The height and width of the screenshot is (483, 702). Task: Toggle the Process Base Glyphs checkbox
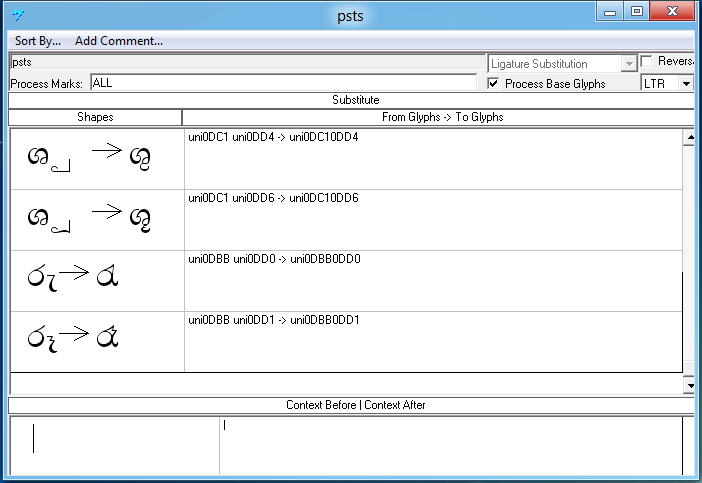click(x=493, y=83)
